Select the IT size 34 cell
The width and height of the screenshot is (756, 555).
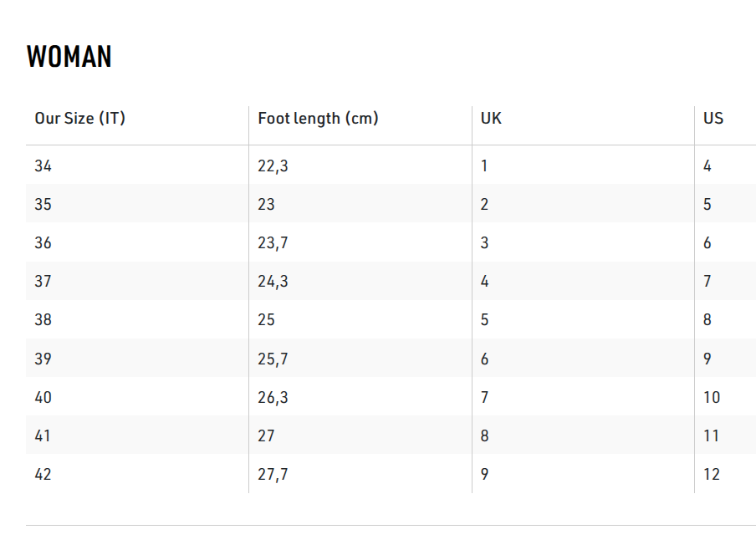tap(43, 165)
